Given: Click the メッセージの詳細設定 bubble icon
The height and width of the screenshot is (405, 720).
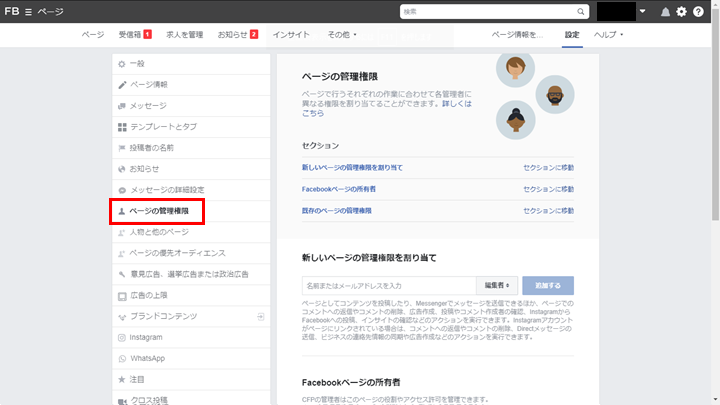Looking at the screenshot, I should pyautogui.click(x=122, y=190).
